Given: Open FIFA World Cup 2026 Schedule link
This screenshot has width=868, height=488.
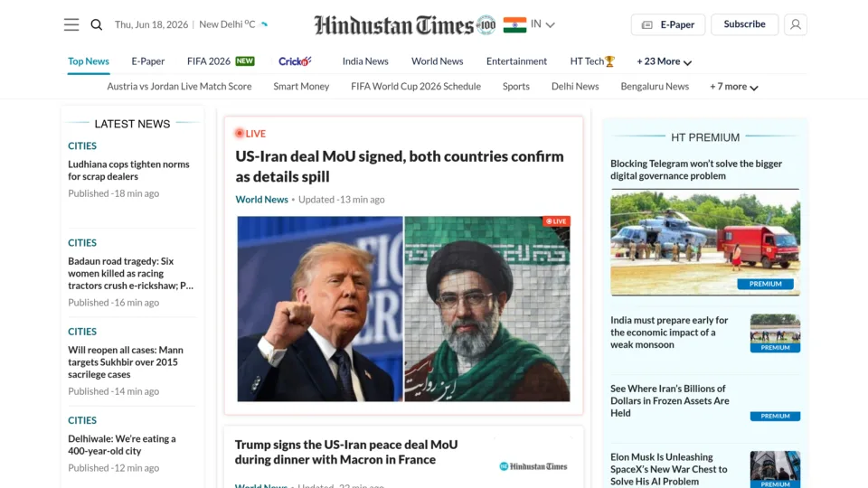Looking at the screenshot, I should click(x=416, y=87).
